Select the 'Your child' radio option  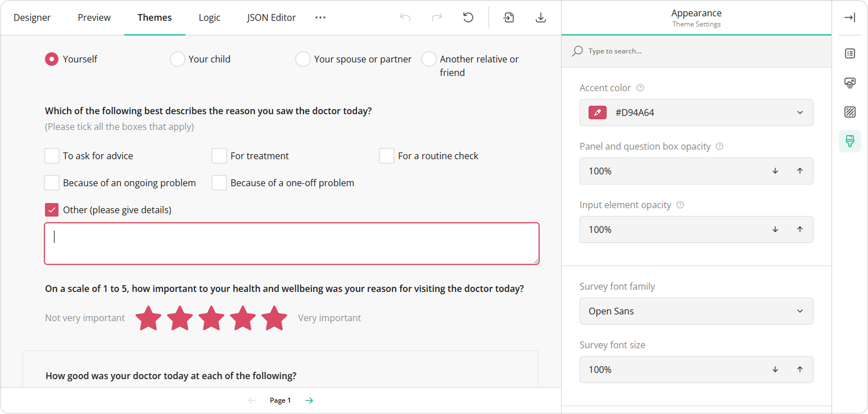pyautogui.click(x=178, y=59)
